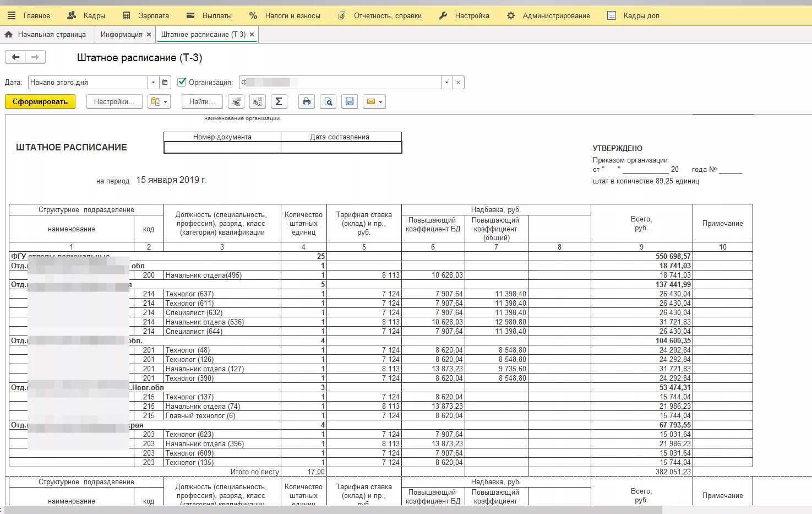Select cell Начальник отдела(495)
This screenshot has width=812, height=514.
(222, 275)
